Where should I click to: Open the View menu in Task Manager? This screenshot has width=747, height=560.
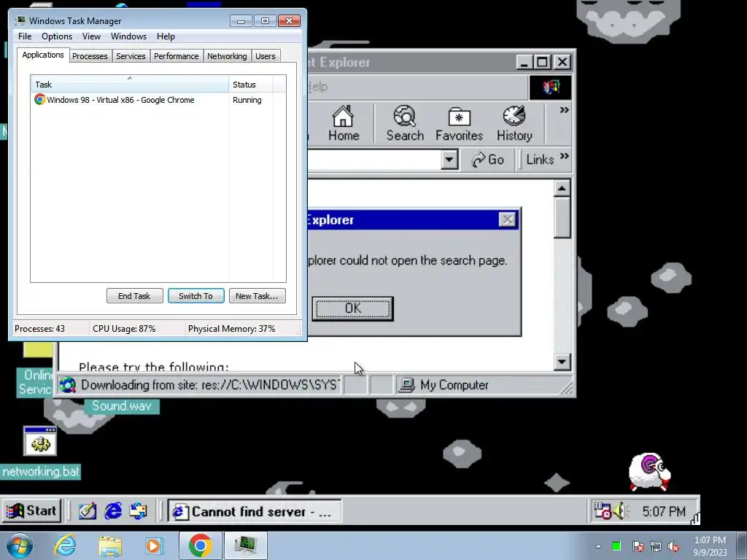click(x=91, y=36)
